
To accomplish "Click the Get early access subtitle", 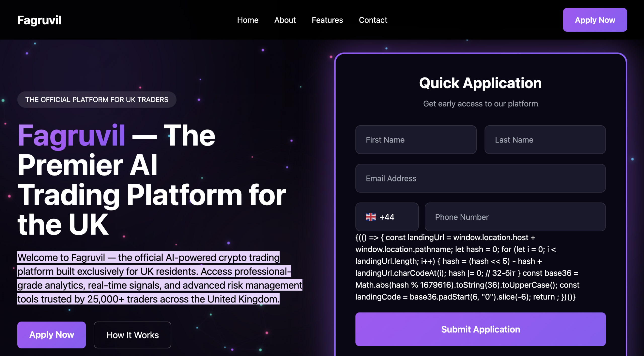I will (x=480, y=103).
